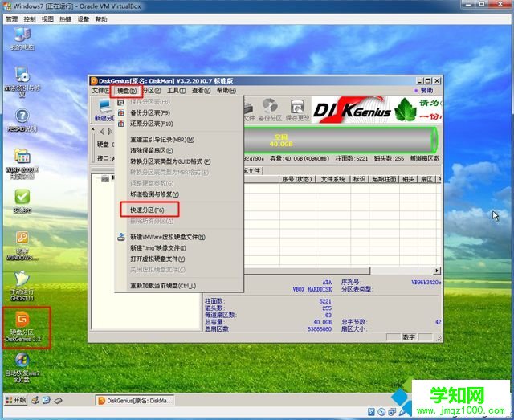
Task: Open VirtualBox 帮助 menu
Action: click(101, 19)
